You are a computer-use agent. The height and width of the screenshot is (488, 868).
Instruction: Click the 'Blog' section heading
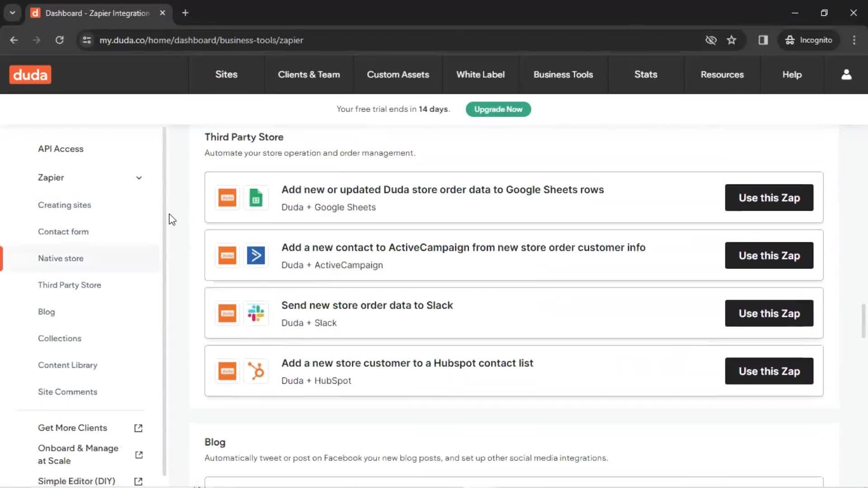point(215,442)
